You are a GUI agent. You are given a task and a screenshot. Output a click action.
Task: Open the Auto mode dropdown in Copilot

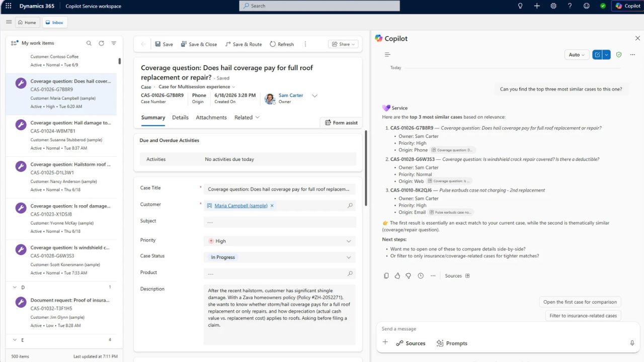click(x=577, y=55)
